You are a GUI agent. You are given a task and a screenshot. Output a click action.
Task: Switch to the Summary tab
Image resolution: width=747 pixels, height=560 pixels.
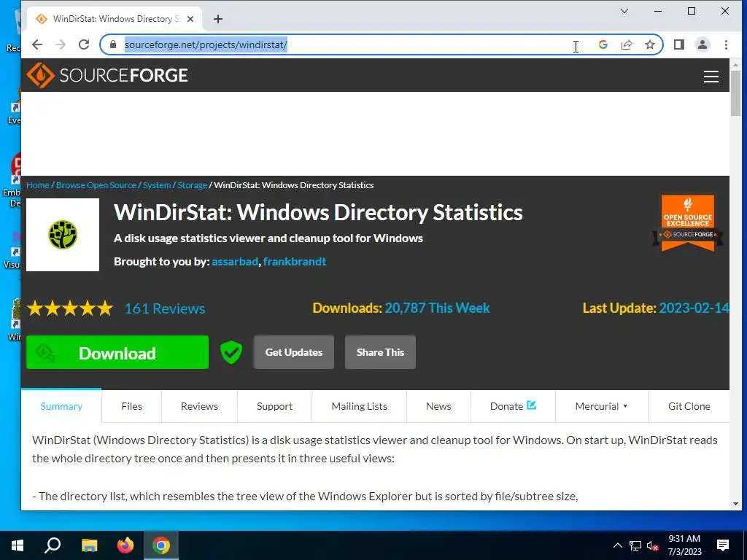tap(61, 406)
